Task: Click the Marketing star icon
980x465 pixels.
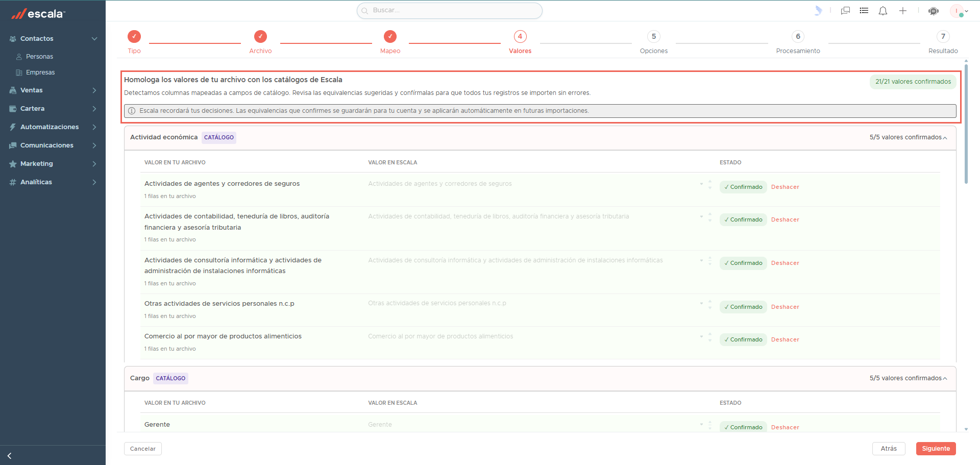Action: click(x=13, y=164)
